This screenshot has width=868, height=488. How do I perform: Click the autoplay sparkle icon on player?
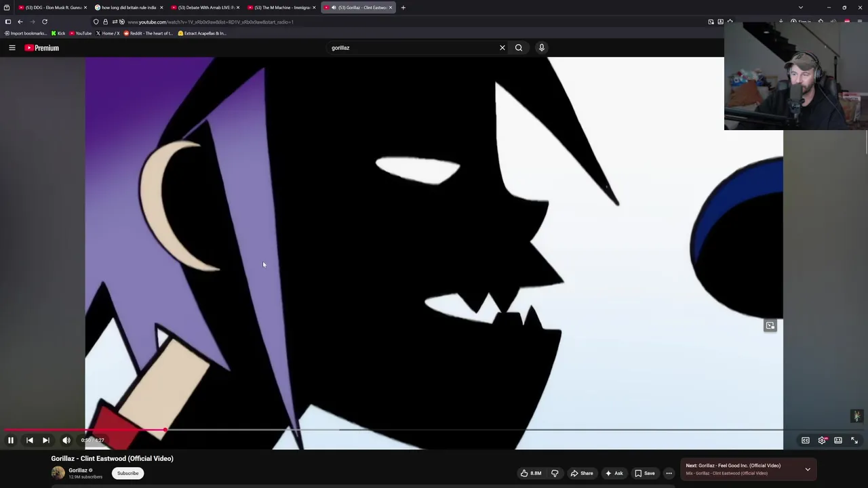(x=856, y=416)
